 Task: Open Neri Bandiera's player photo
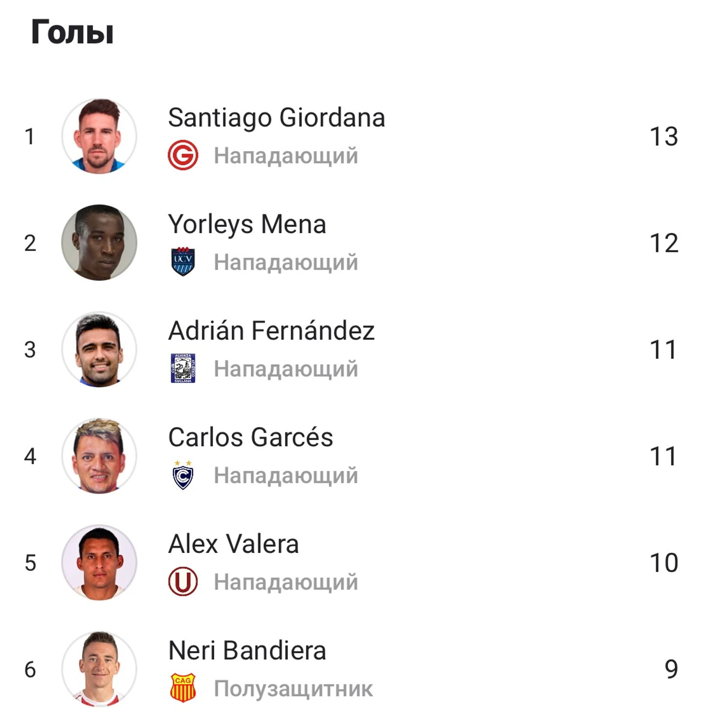pyautogui.click(x=99, y=669)
